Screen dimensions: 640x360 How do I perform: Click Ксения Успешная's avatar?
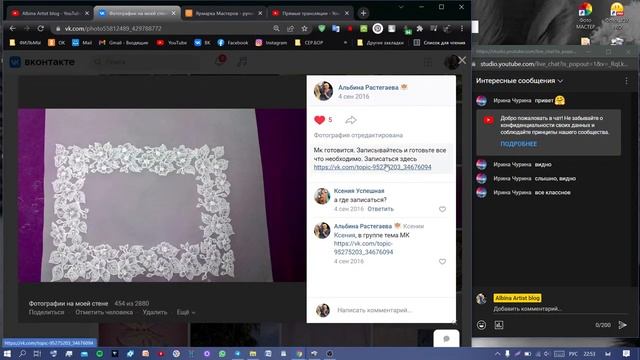click(x=322, y=196)
